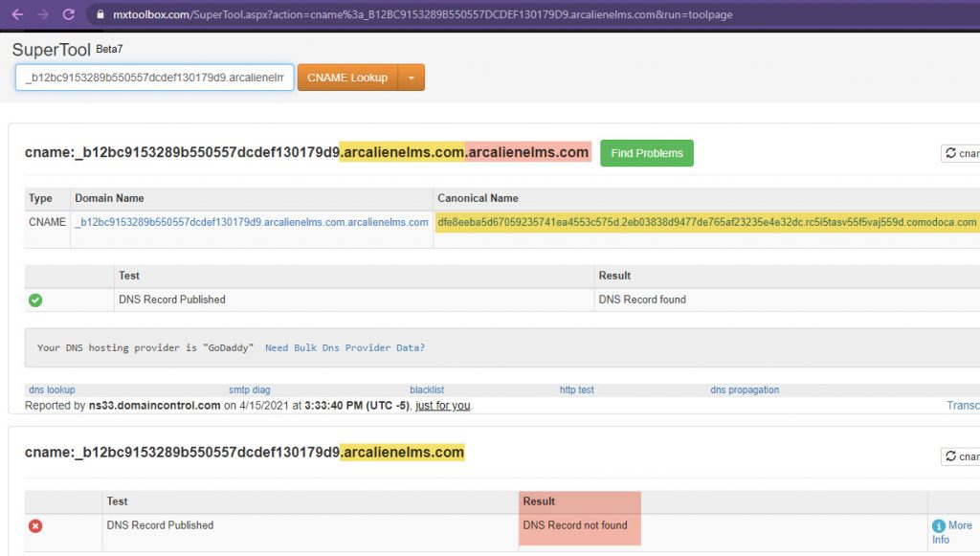This screenshot has width=980, height=556.
Task: Open the blacklist check tool
Action: [426, 389]
